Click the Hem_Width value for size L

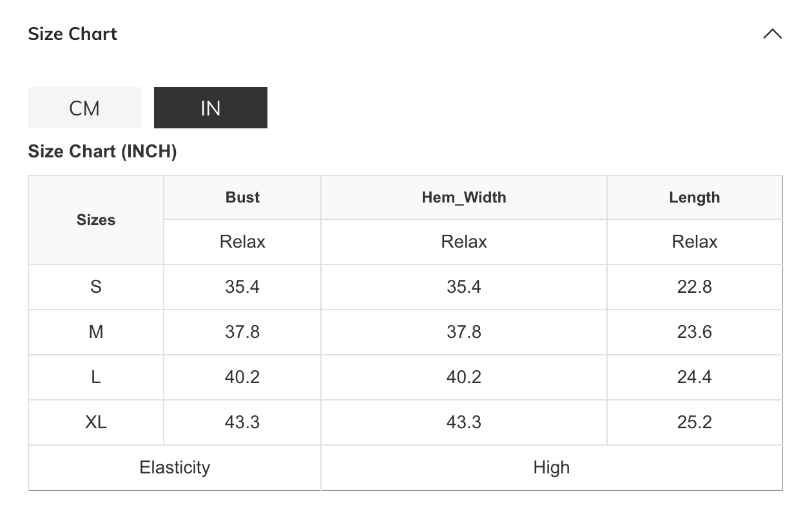tap(464, 377)
